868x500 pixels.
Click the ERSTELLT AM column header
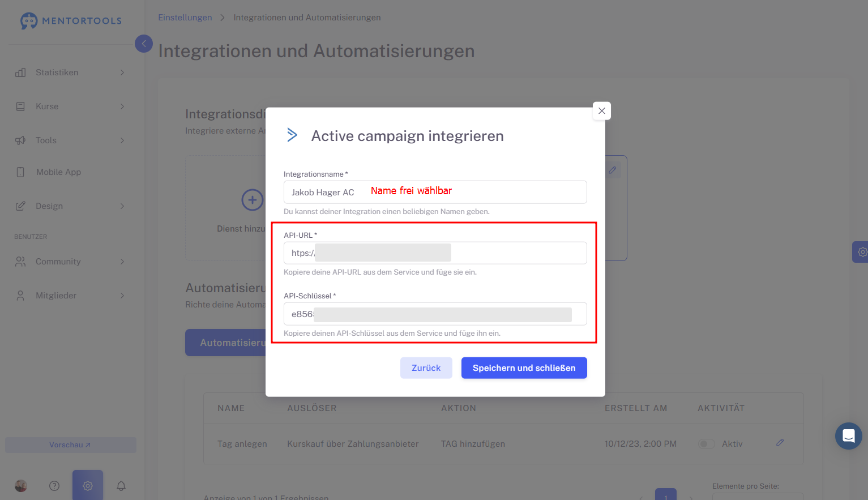[x=636, y=408]
